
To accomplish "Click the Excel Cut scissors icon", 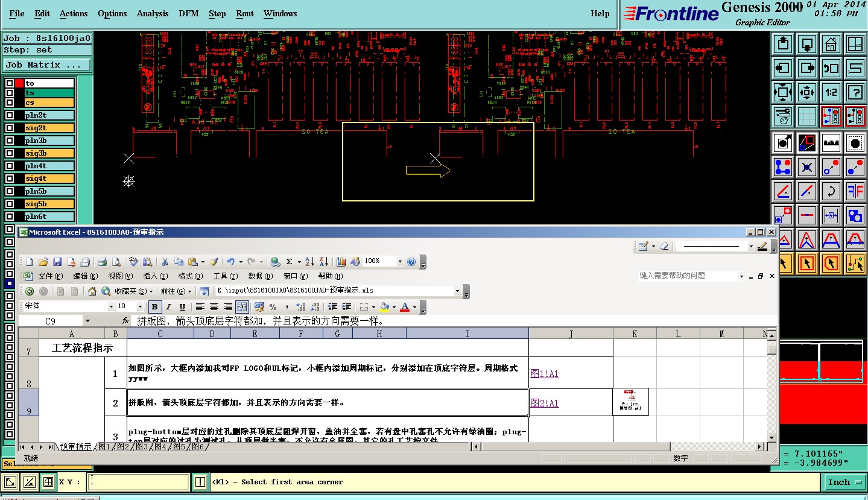I will pyautogui.click(x=164, y=262).
